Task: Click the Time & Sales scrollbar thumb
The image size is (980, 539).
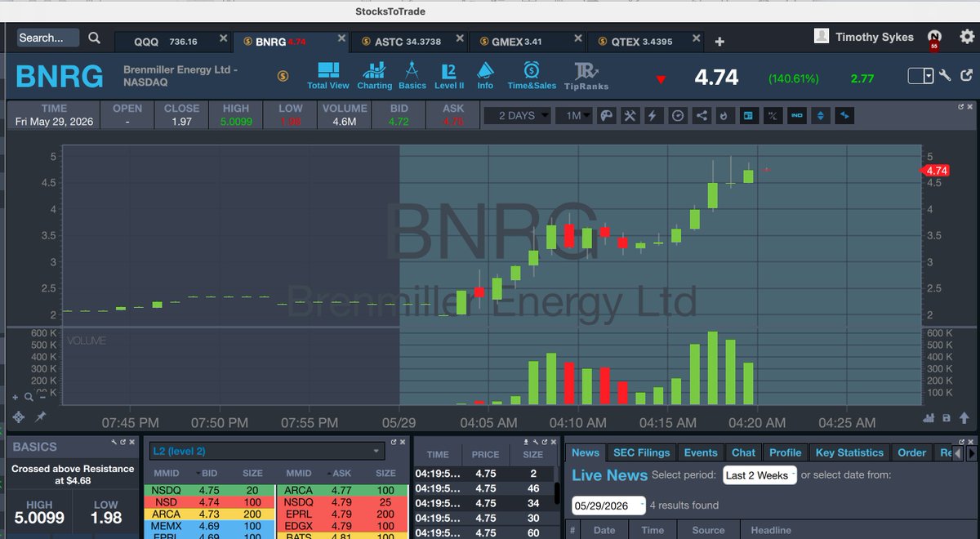Action: click(557, 493)
